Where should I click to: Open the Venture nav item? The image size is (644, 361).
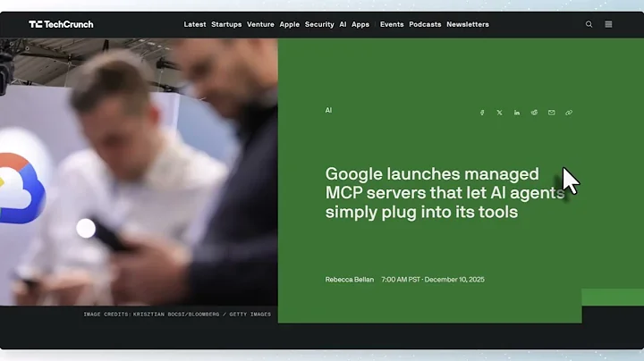[x=260, y=25]
